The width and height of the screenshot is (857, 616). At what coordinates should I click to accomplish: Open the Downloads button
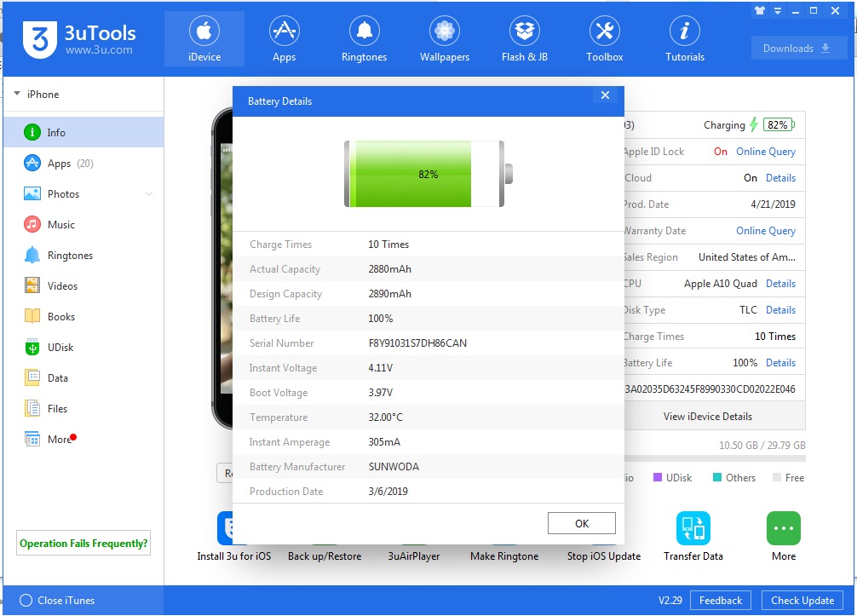798,49
